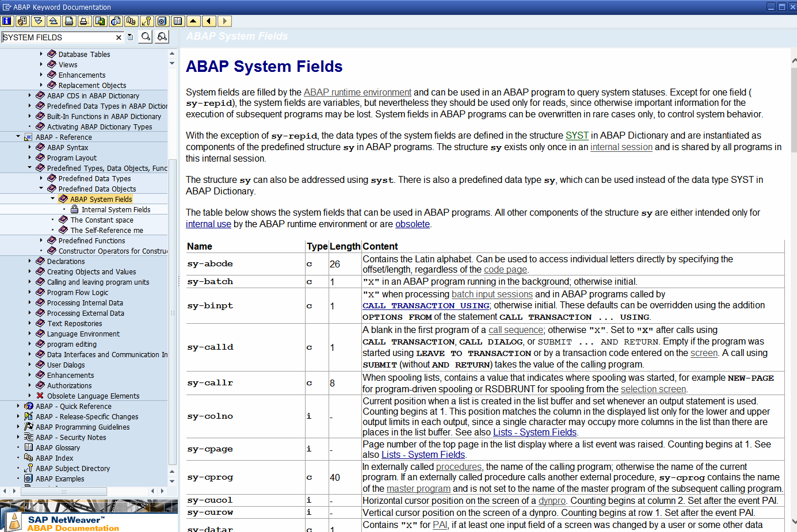
Task: Click the open book glossary toolbar icon
Action: click(x=178, y=21)
